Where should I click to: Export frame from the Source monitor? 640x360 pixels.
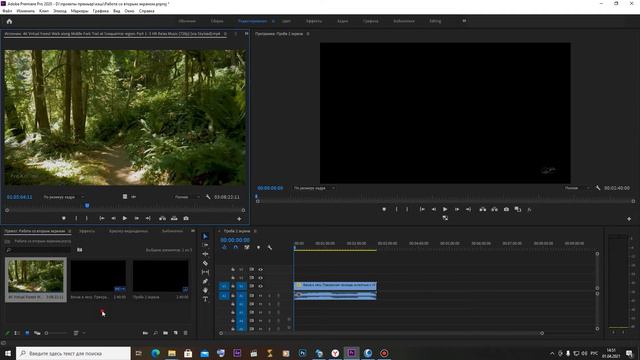coord(186,218)
